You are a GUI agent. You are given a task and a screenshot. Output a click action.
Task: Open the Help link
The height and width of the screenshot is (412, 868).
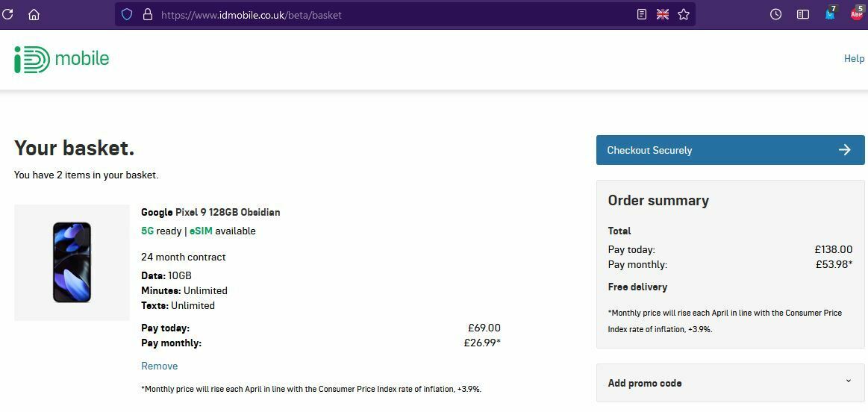[854, 58]
